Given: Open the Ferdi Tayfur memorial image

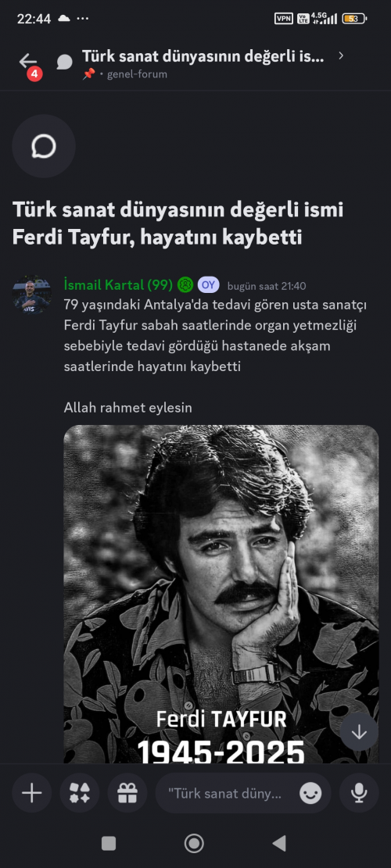Looking at the screenshot, I should 221,594.
